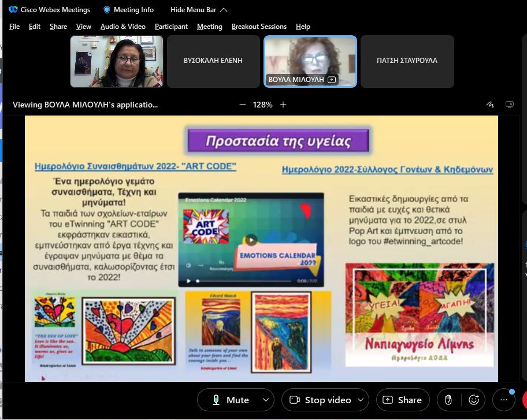Open audio options arrow beside Mute
The width and height of the screenshot is (527, 420).
pos(266,400)
